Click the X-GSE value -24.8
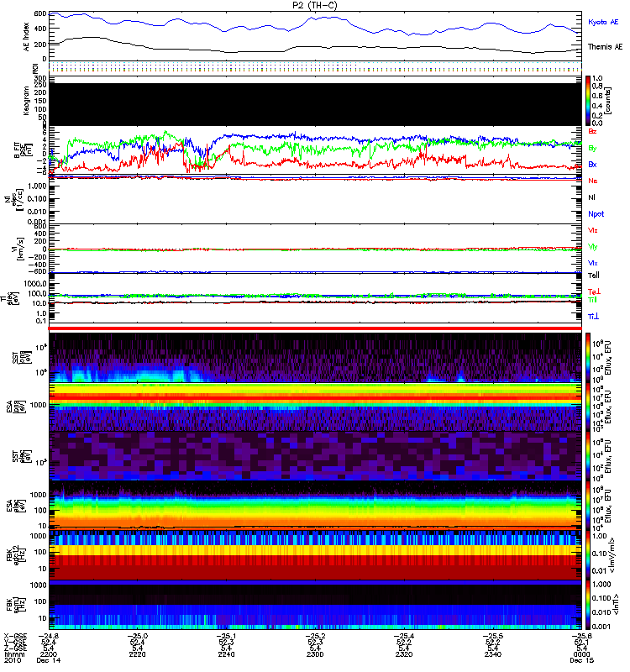630x672 pixels. [x=49, y=636]
